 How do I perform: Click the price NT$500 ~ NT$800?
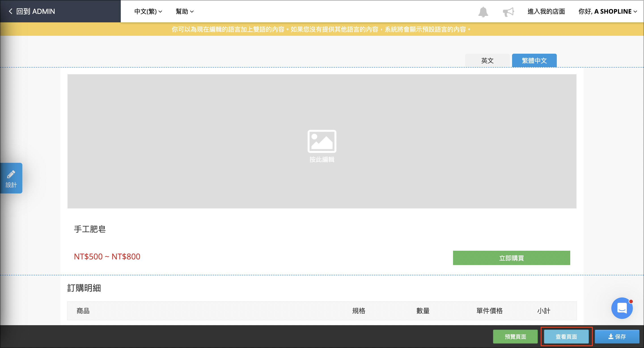pos(107,257)
